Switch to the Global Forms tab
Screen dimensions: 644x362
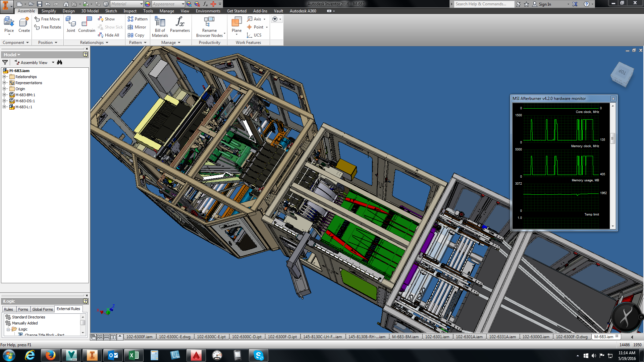coord(42,309)
